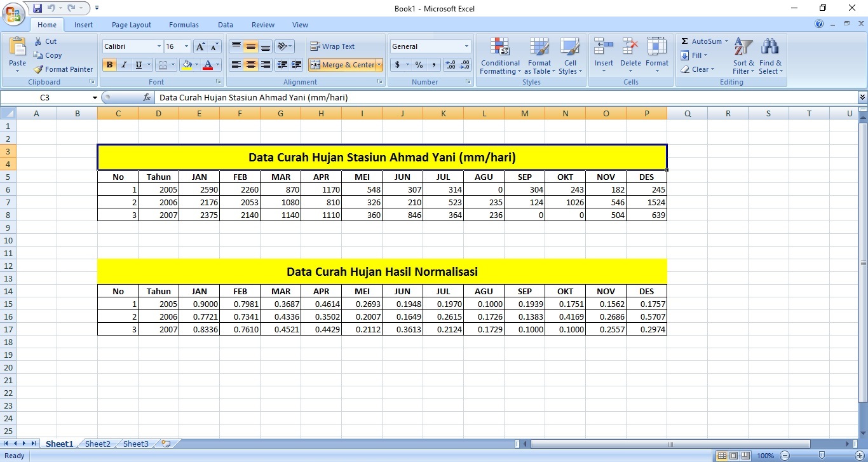This screenshot has height=462, width=868.
Task: Click the Increase Decimal icon
Action: (451, 65)
